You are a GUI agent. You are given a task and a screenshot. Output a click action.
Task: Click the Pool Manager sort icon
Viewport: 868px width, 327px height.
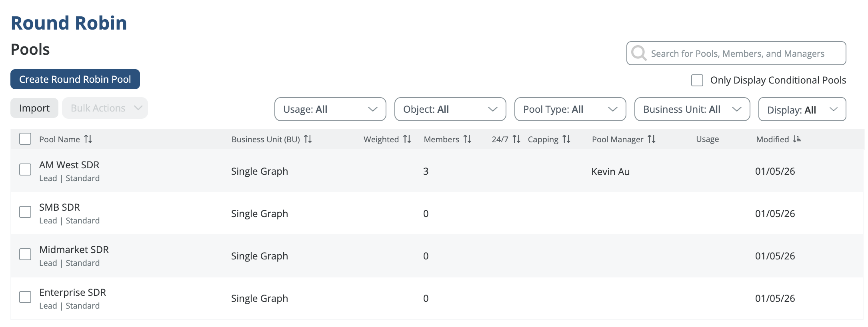tap(652, 139)
